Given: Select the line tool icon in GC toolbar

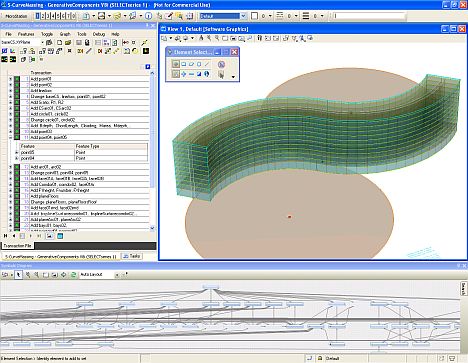Looking at the screenshot, I should pos(89,51).
